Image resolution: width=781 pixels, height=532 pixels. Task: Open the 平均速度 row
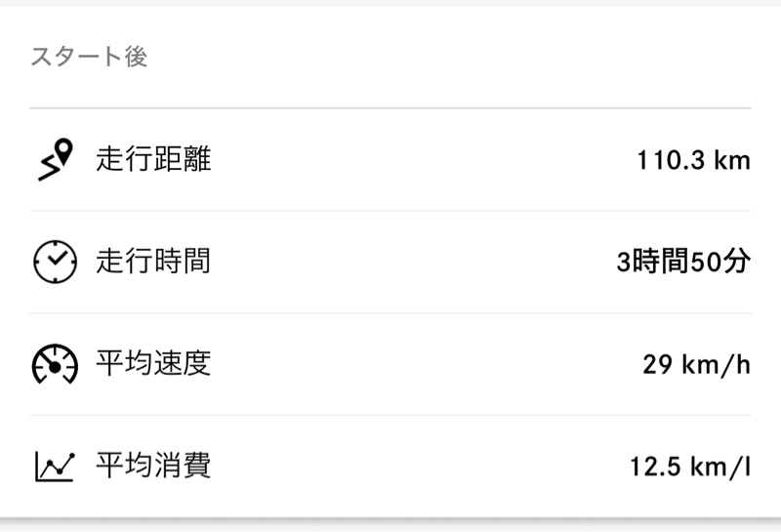390,364
